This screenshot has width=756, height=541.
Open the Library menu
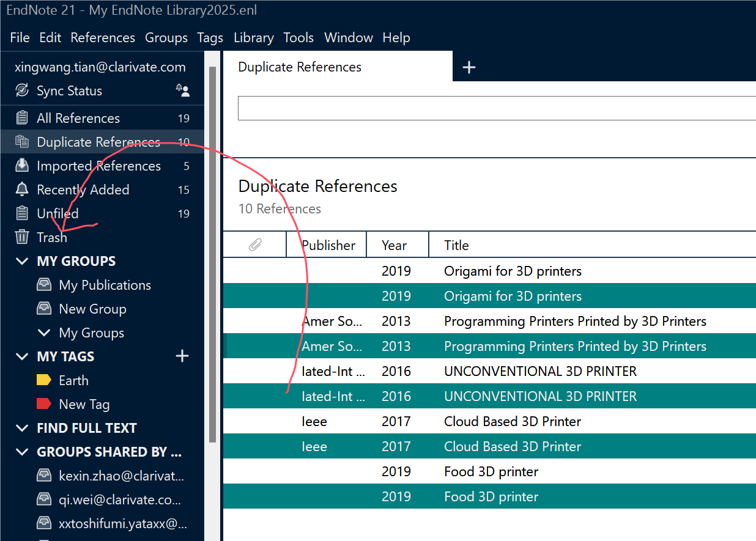click(x=253, y=37)
